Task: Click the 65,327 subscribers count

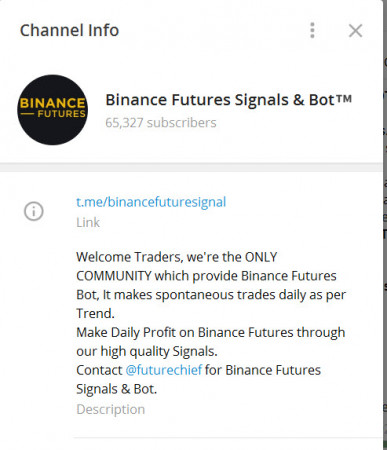Action: [161, 123]
